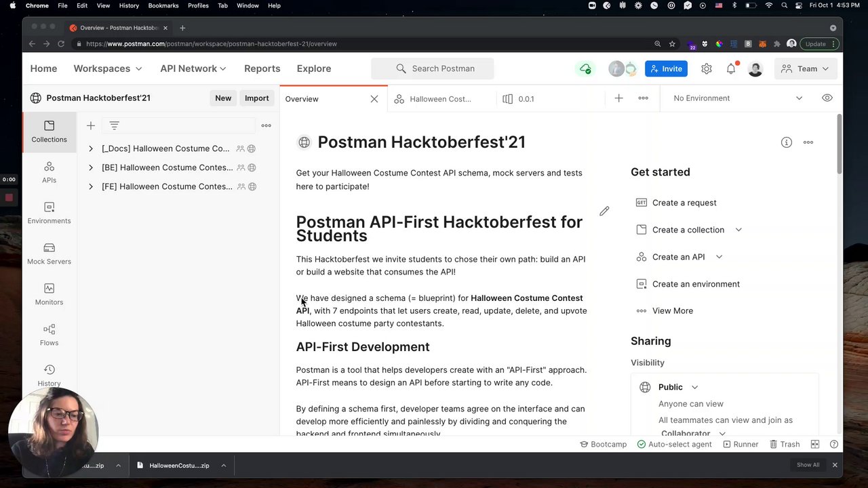Click Show All downloads button

coord(808,465)
